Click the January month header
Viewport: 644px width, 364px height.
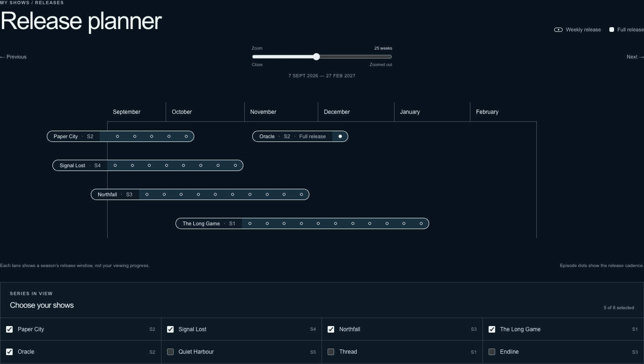410,112
